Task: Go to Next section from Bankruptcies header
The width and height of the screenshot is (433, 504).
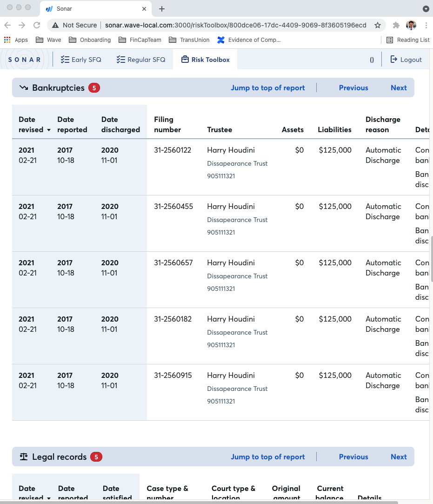Action: [x=399, y=88]
